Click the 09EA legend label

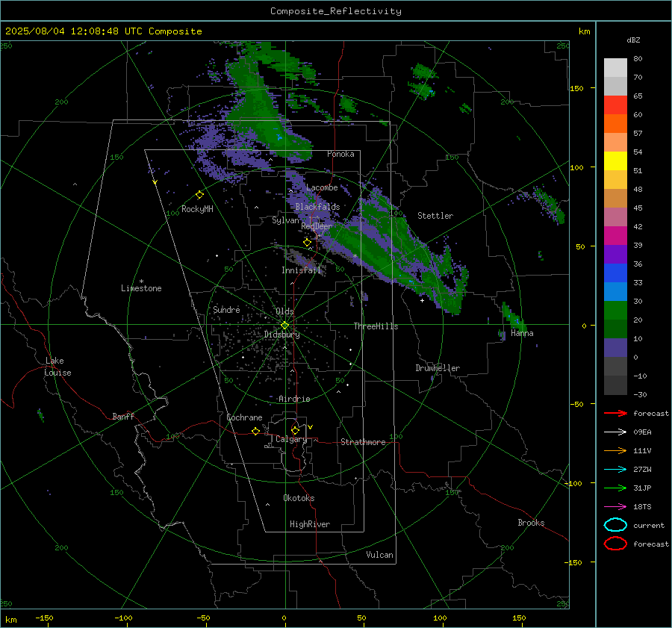click(642, 432)
